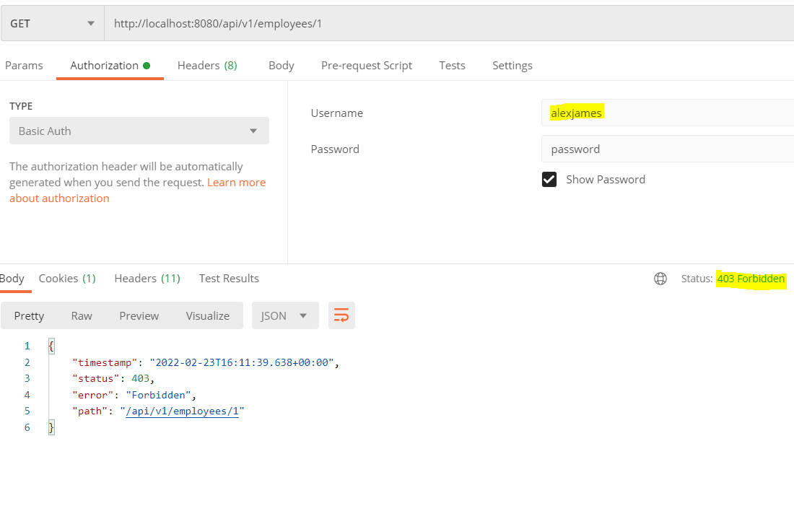The height and width of the screenshot is (532, 794).
Task: Open the JSON response format dropdown
Action: [285, 315]
